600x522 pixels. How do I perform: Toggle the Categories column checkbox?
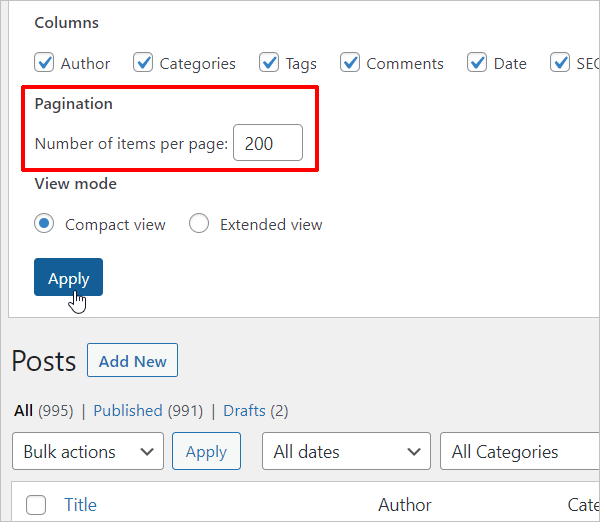coord(143,63)
